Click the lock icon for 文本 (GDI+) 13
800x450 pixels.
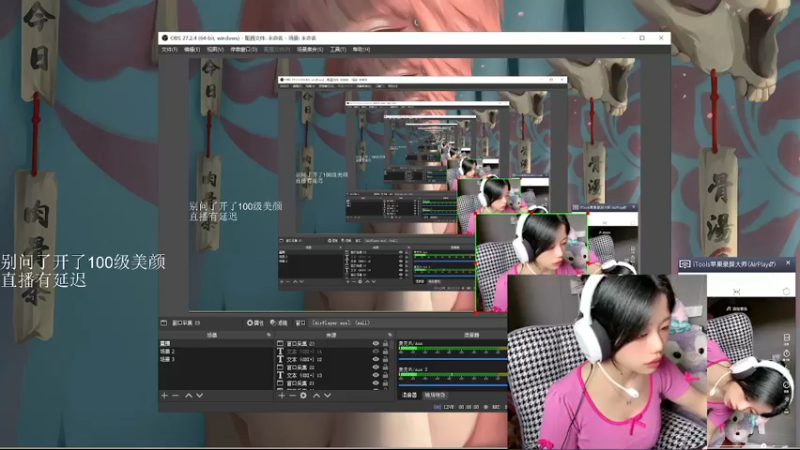(385, 375)
